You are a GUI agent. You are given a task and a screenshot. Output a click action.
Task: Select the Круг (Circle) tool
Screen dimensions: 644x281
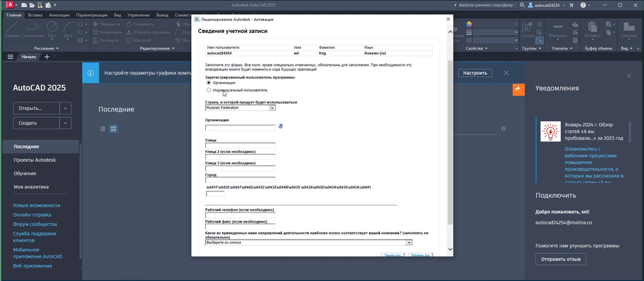pos(52,29)
